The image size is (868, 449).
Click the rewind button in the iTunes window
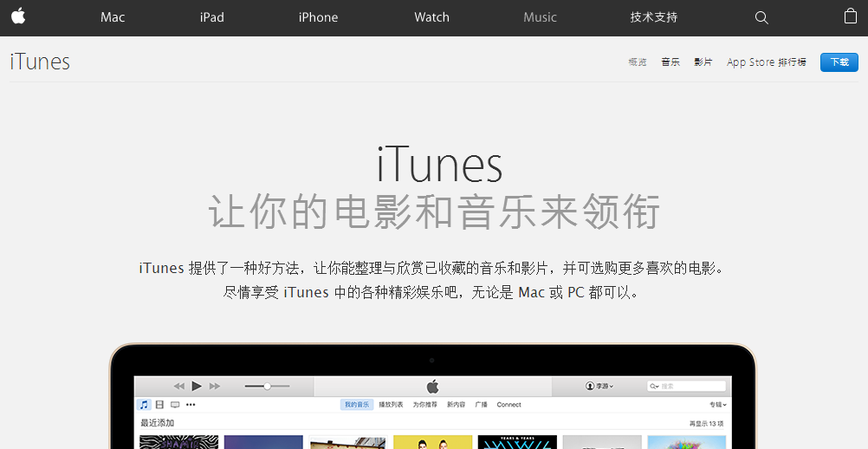pos(178,386)
